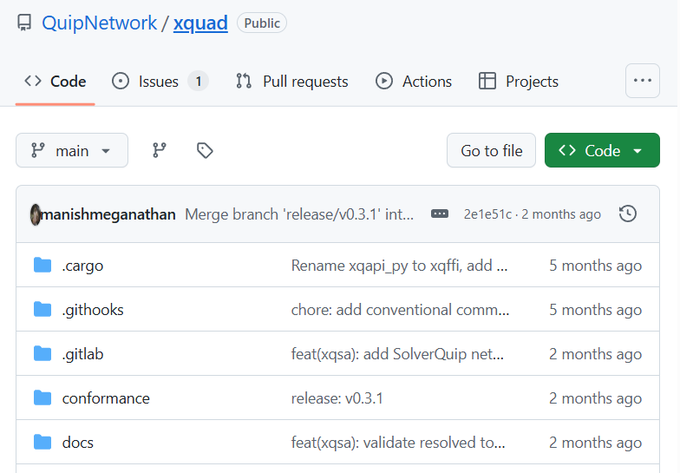
Task: Open the .cargo folder
Action: coord(82,265)
